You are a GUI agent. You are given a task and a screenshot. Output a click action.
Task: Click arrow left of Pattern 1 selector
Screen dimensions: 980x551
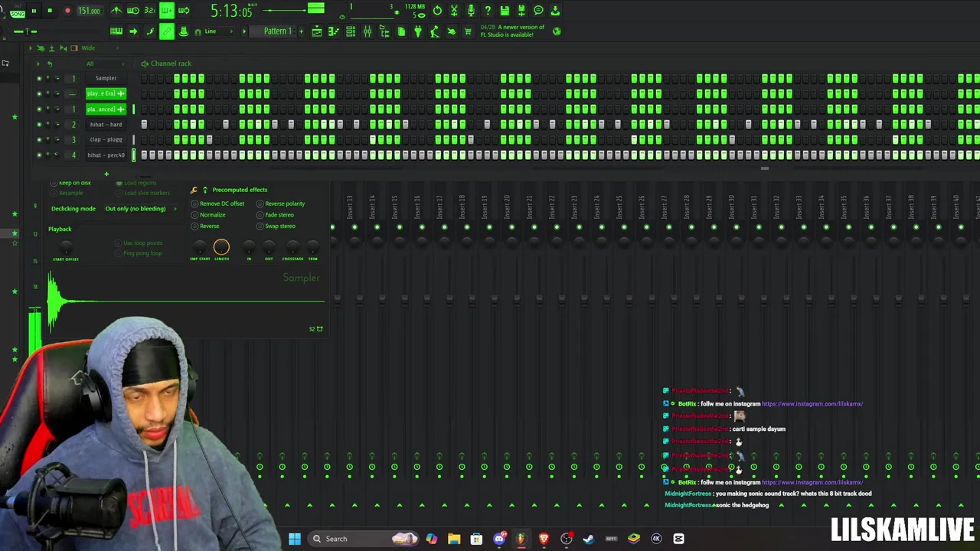pos(244,31)
